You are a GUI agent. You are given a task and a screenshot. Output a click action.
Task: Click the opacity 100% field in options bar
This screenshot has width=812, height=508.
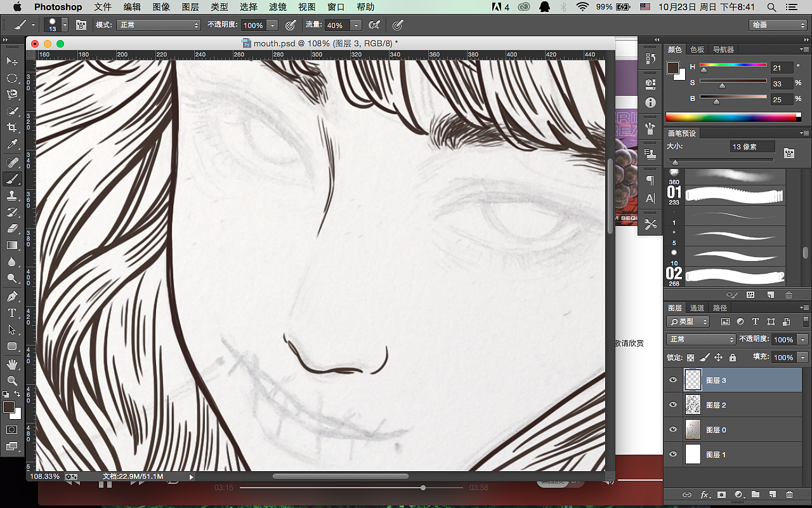[x=253, y=25]
